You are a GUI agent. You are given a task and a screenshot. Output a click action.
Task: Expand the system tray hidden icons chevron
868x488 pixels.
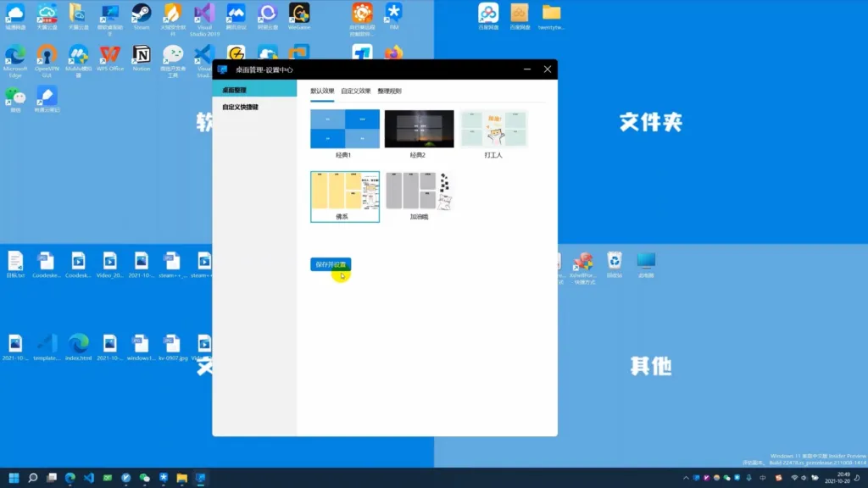click(686, 478)
